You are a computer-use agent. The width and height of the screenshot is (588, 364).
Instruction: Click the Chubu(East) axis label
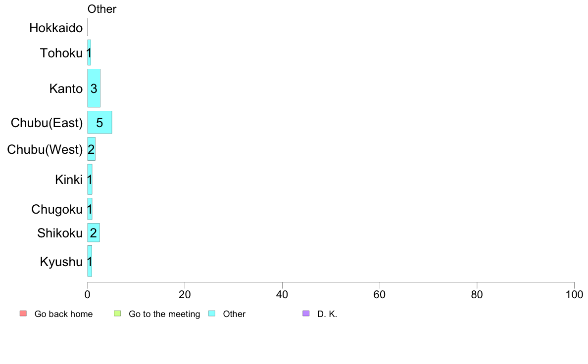pyautogui.click(x=47, y=123)
